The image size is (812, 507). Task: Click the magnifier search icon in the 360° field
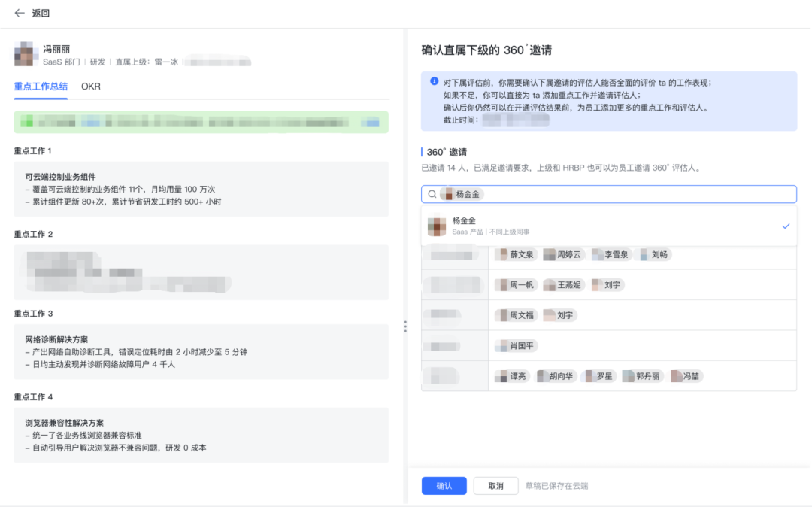[431, 193]
